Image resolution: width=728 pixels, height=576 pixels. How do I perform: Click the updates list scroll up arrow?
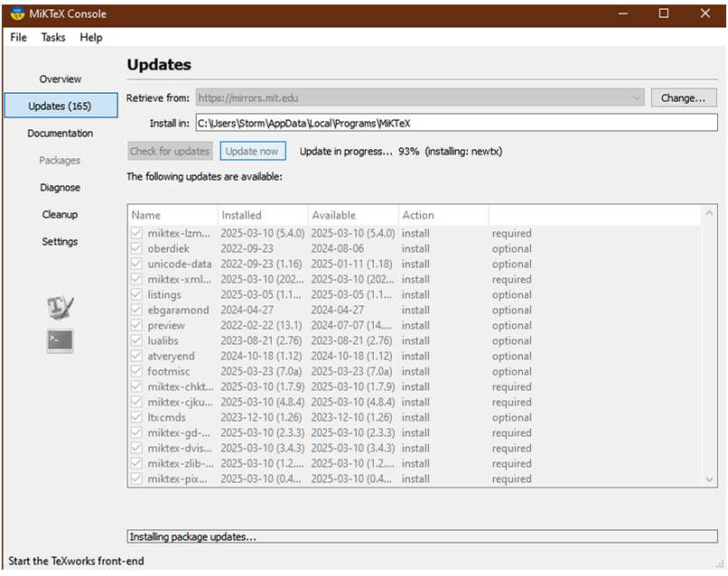(709, 213)
